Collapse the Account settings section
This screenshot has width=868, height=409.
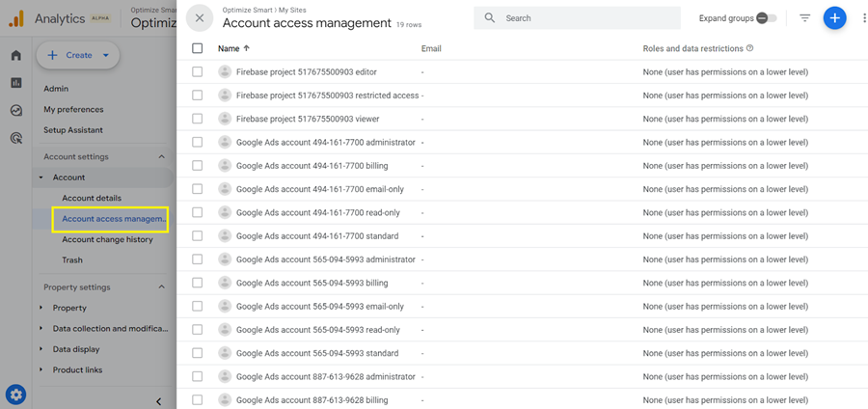click(162, 156)
